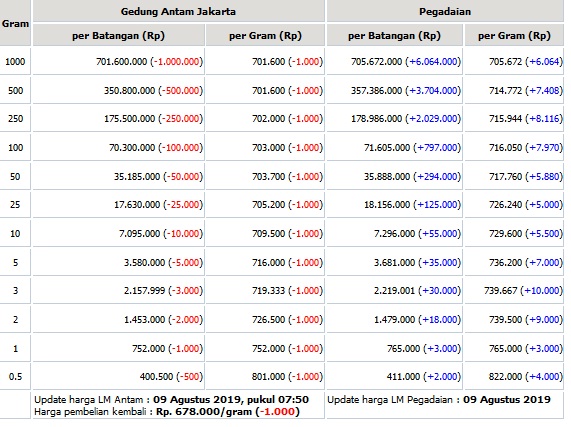Click Pegadaian per gram value 736.200
The height and width of the screenshot is (427, 571).
click(505, 262)
